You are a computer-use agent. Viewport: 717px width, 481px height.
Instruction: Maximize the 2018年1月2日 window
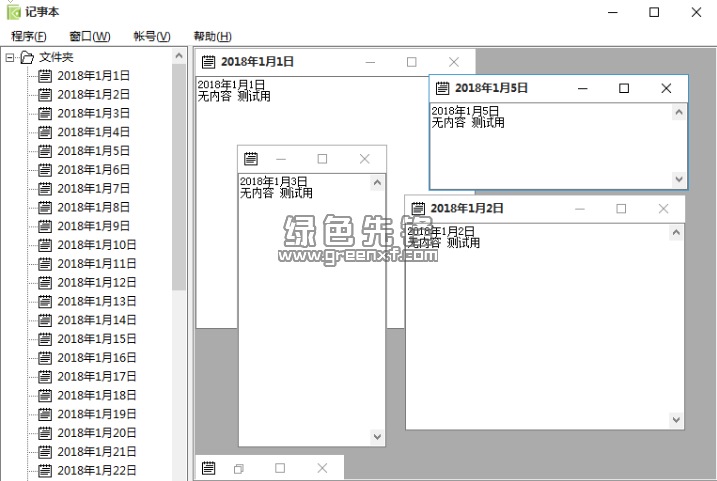[x=621, y=209]
